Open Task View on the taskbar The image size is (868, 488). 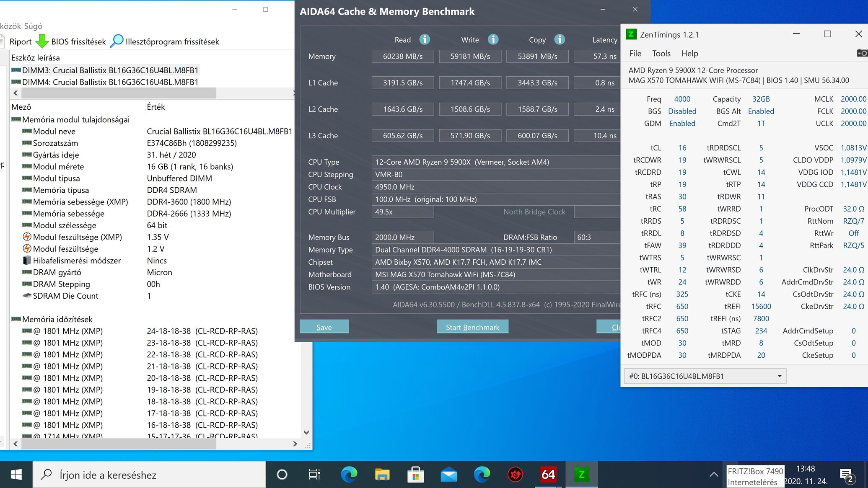pyautogui.click(x=314, y=475)
